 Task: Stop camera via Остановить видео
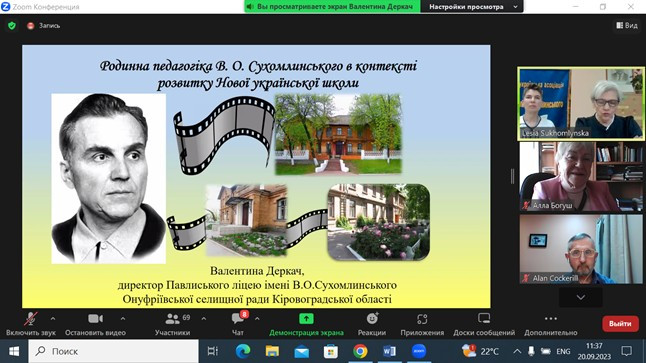(x=95, y=324)
